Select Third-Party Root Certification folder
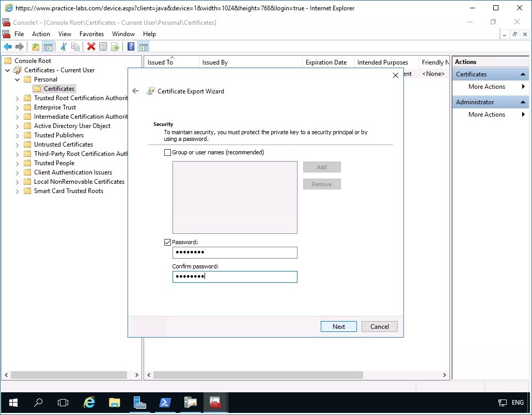The height and width of the screenshot is (415, 532). (81, 154)
